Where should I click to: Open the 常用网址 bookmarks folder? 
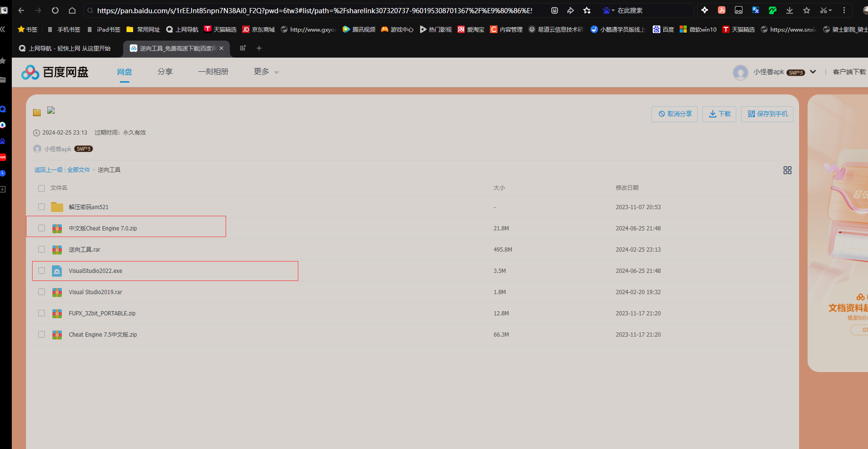coord(143,29)
